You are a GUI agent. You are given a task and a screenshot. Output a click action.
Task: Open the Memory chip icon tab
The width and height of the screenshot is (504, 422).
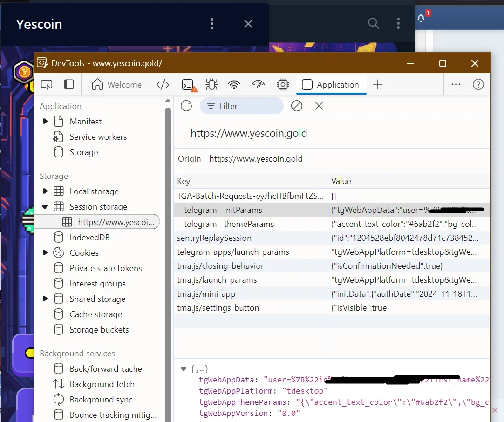283,84
